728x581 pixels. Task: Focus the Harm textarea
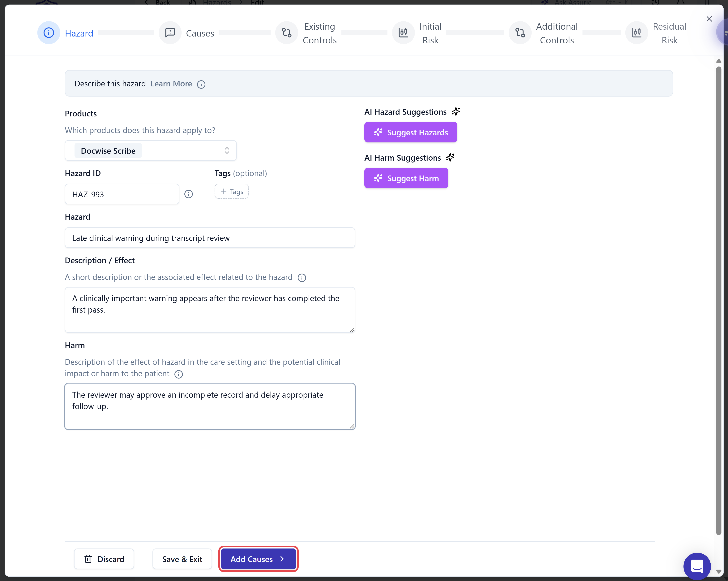210,406
